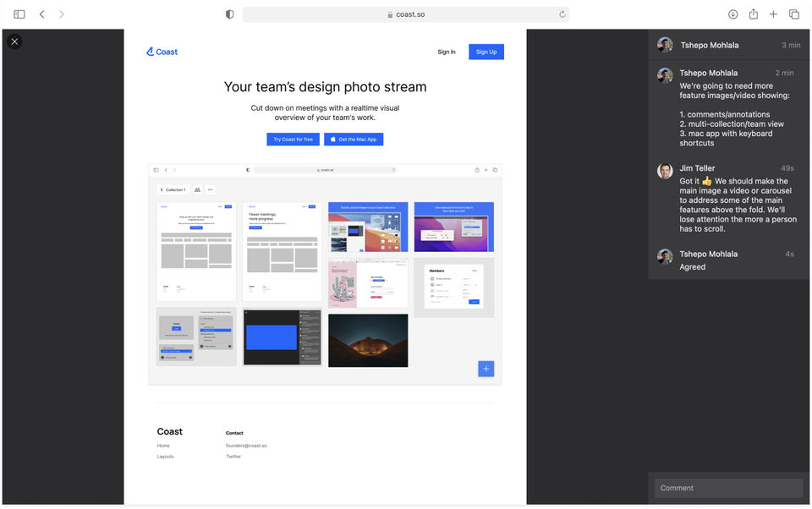
Task: Click the Safari share icon
Action: pyautogui.click(x=754, y=14)
